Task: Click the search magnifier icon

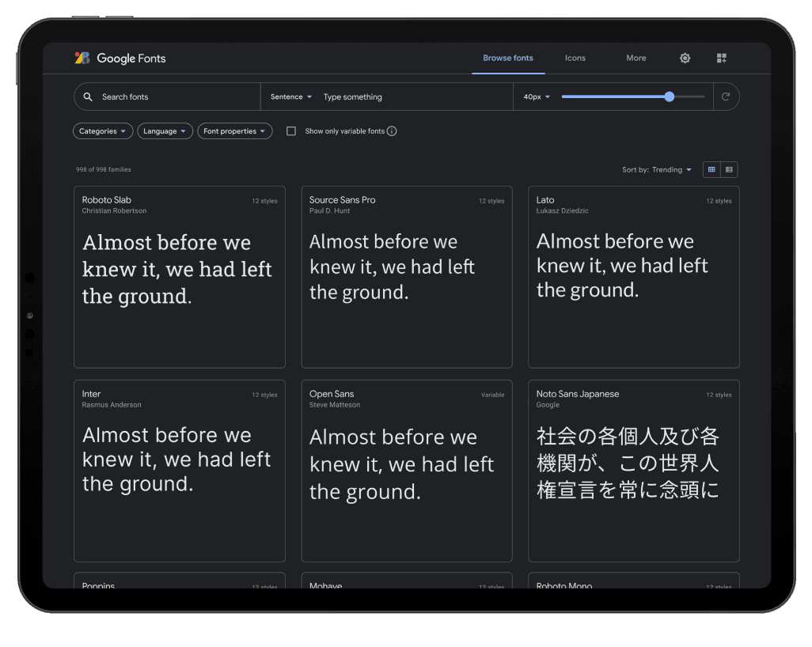Action: point(88,96)
